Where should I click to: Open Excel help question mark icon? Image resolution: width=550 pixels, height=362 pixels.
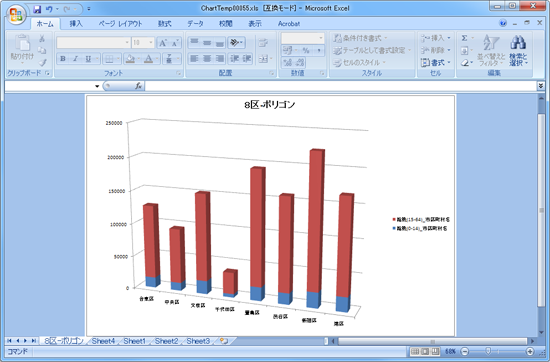503,23
